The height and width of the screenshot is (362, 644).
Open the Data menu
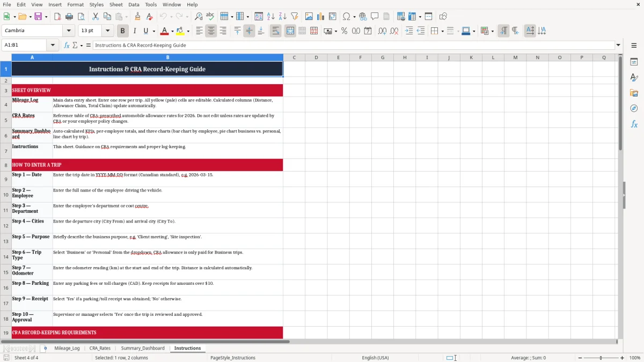pyautogui.click(x=134, y=4)
